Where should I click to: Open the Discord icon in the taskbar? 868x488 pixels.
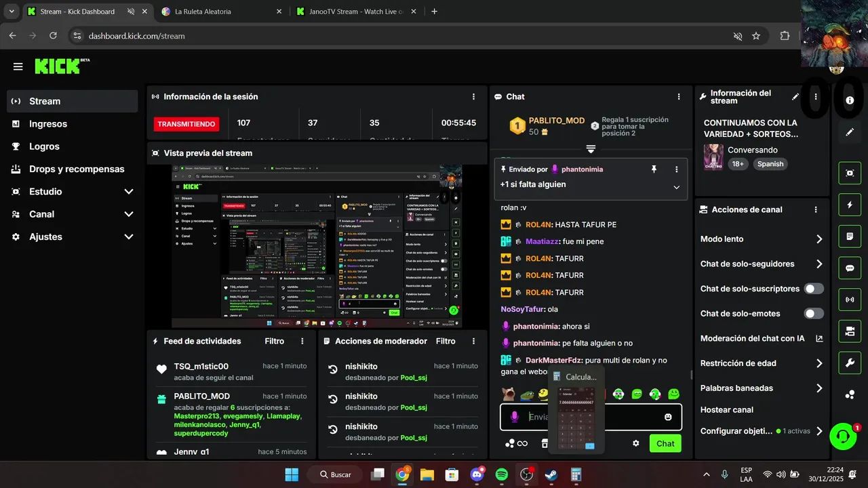coord(477,474)
